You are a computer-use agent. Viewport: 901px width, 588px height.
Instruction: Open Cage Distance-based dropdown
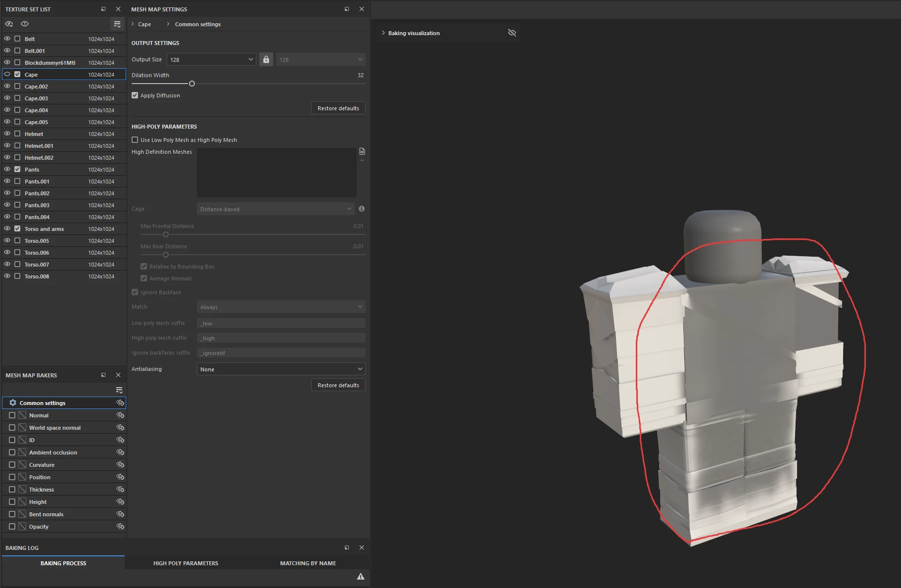click(x=276, y=209)
